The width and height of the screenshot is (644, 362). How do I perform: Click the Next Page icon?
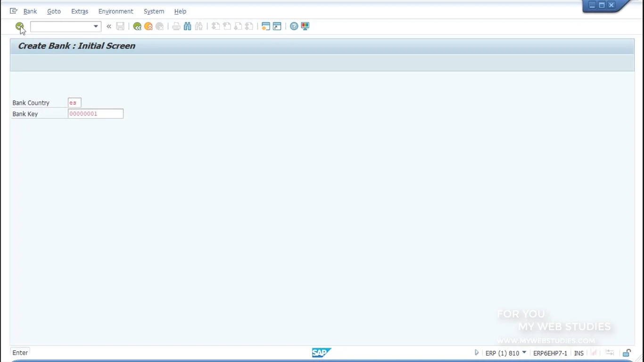238,26
